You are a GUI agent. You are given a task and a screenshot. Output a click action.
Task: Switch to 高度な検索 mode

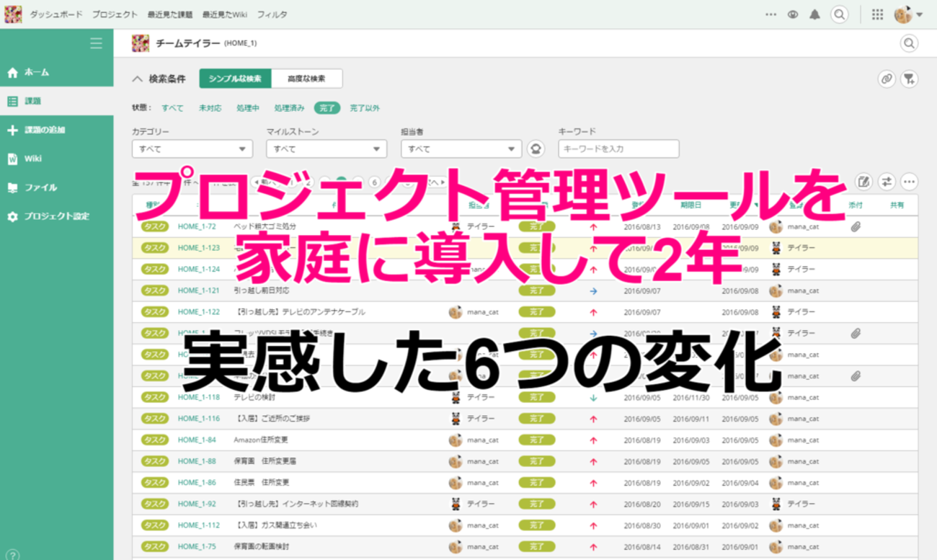[306, 79]
